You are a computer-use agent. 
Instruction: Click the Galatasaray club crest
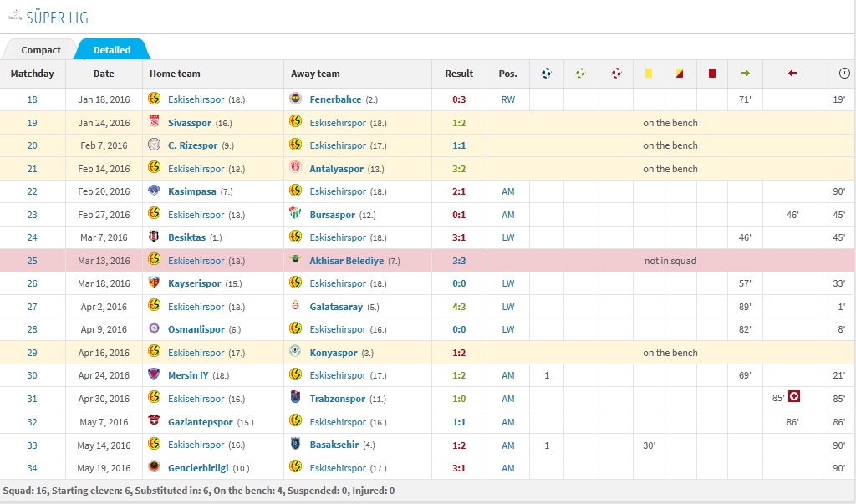(295, 306)
